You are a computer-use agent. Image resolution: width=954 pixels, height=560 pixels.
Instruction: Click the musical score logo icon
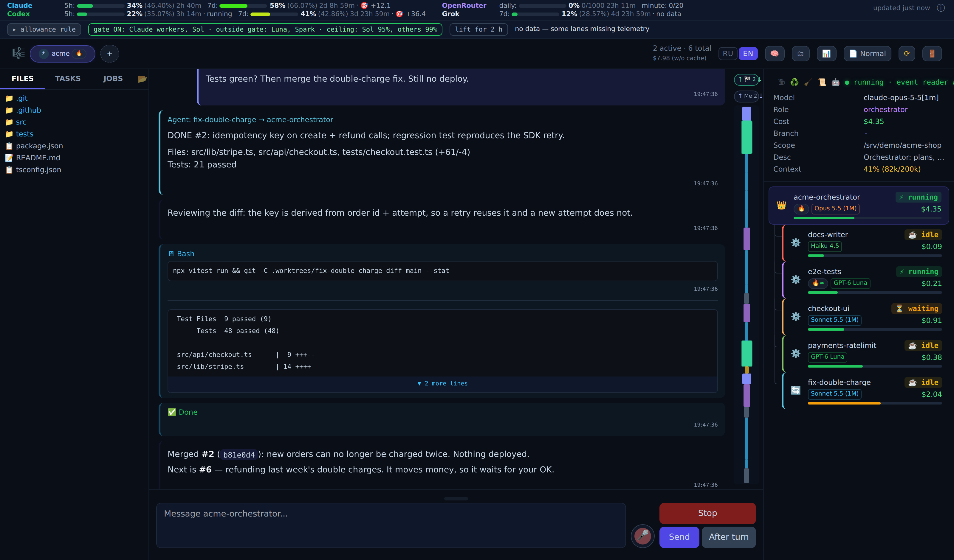point(18,53)
